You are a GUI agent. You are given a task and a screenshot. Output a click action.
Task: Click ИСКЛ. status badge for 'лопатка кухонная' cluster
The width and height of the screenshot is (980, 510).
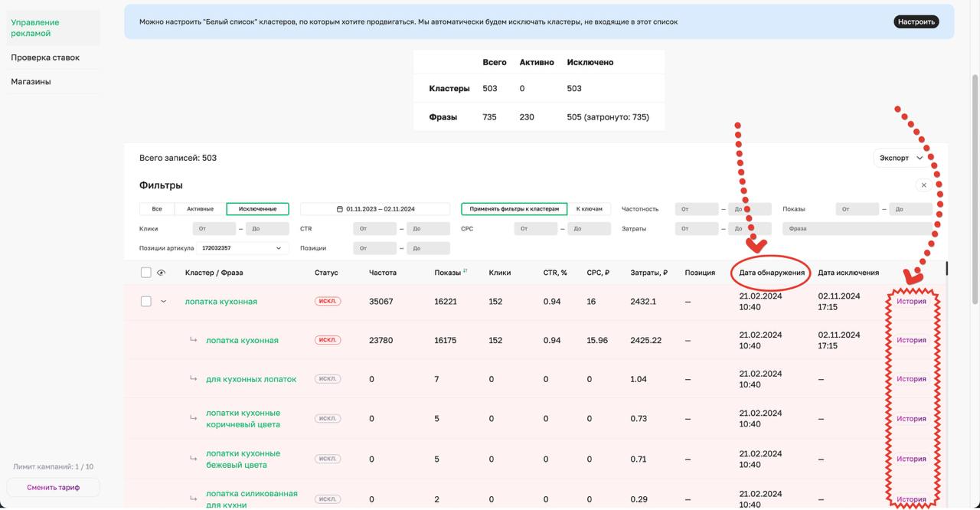point(328,301)
